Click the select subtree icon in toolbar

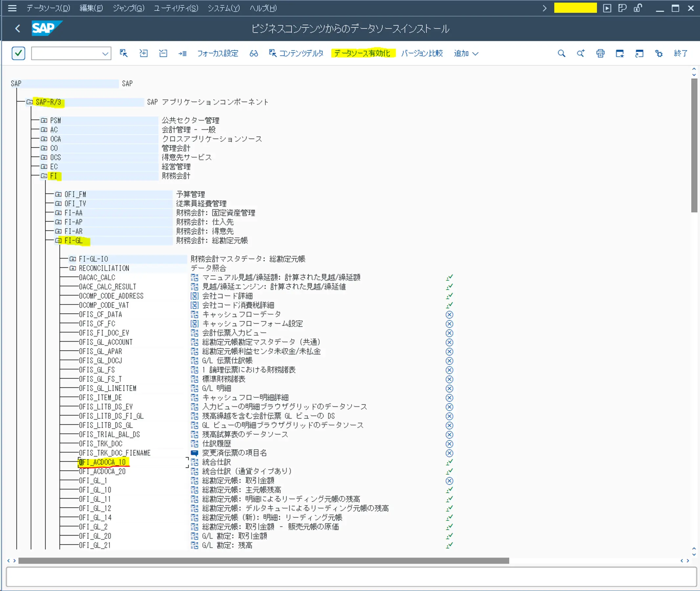click(124, 53)
